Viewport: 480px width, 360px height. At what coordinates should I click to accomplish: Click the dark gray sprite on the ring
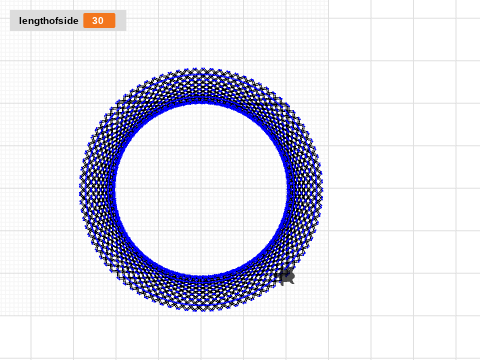point(287,277)
